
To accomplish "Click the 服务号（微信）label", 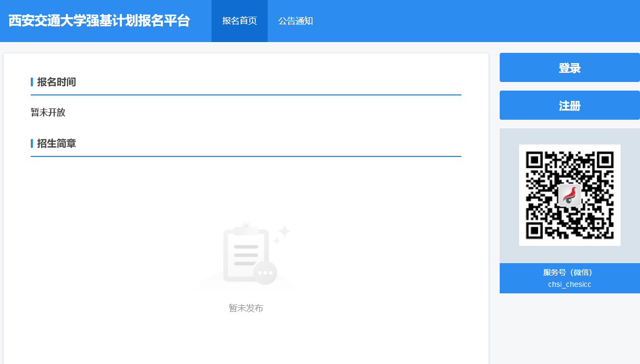I will pos(568,272).
